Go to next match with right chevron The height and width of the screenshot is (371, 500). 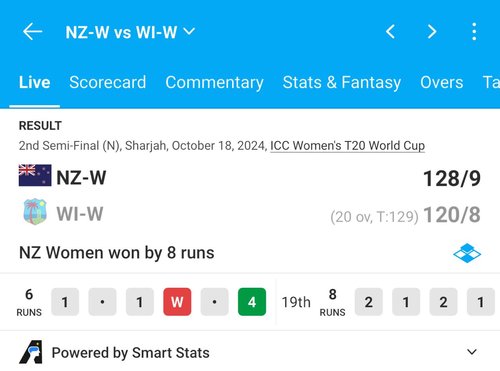click(432, 32)
